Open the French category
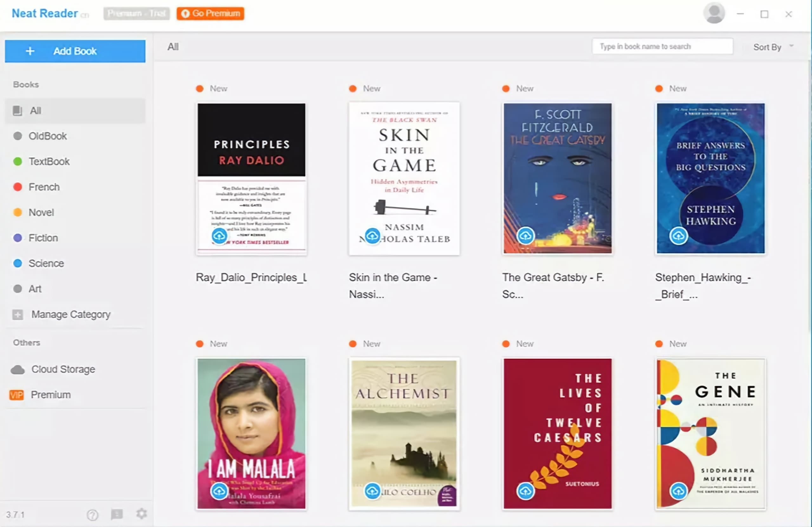The width and height of the screenshot is (812, 527). tap(75, 187)
